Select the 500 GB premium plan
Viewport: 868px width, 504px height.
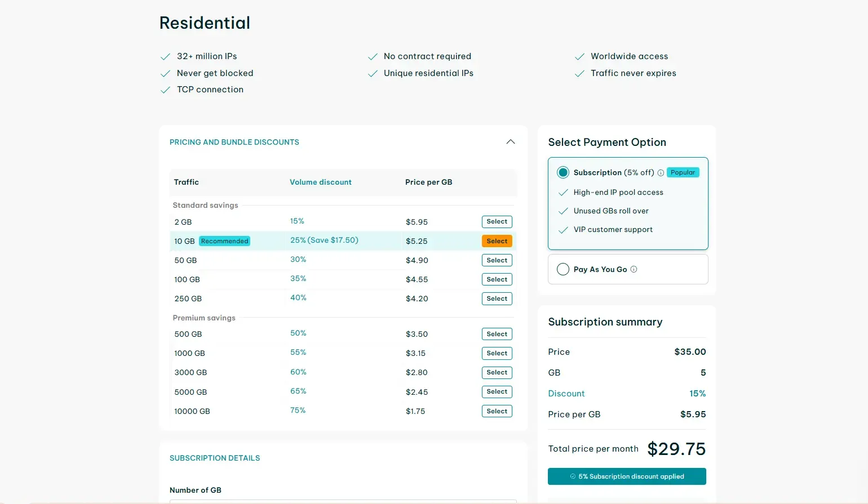point(497,334)
